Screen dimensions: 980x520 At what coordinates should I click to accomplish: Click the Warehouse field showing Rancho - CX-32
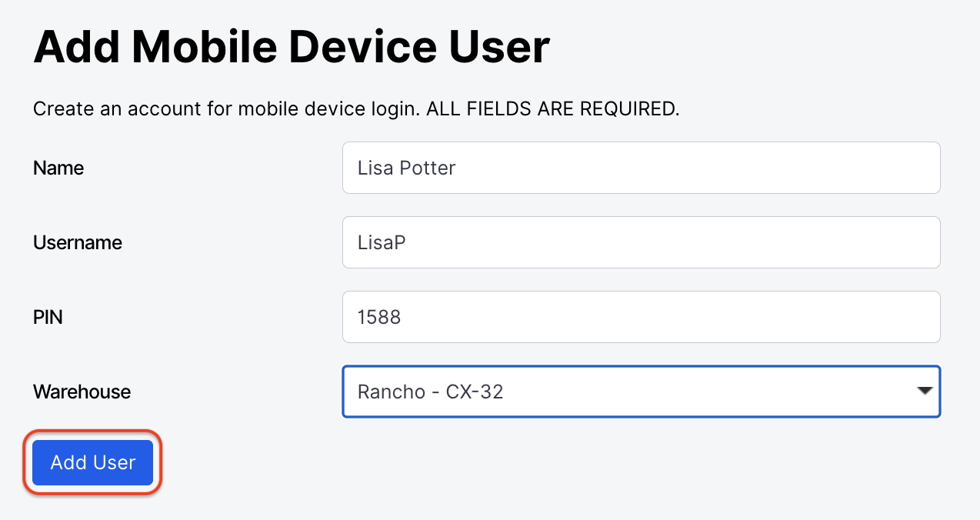click(x=641, y=392)
